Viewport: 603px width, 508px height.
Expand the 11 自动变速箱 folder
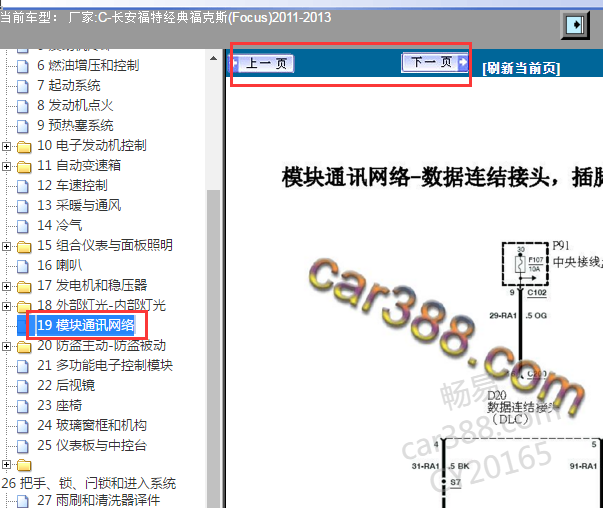[x=6, y=166]
